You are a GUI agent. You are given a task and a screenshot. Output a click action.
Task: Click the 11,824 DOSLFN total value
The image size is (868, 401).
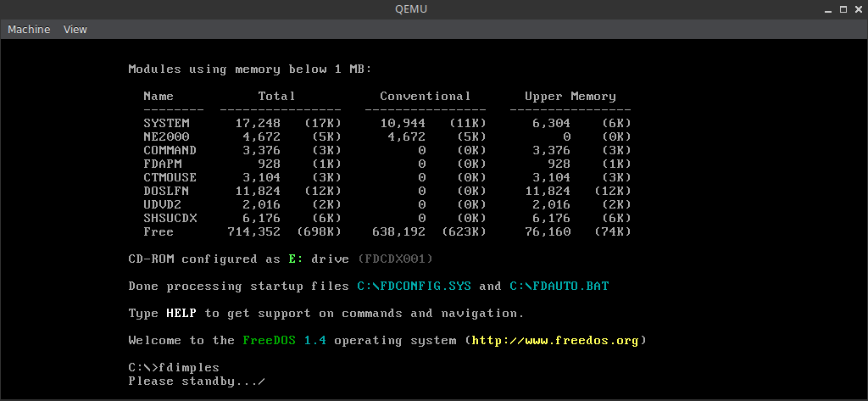pyautogui.click(x=258, y=191)
